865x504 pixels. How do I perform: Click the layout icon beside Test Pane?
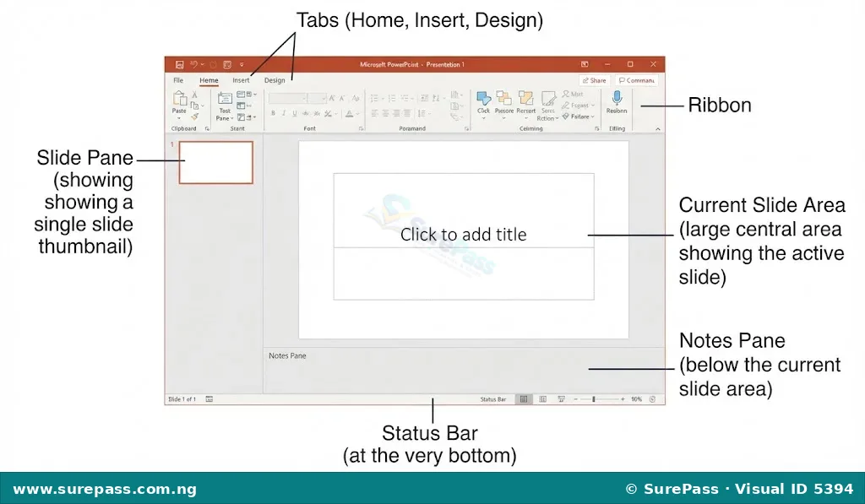(x=241, y=95)
